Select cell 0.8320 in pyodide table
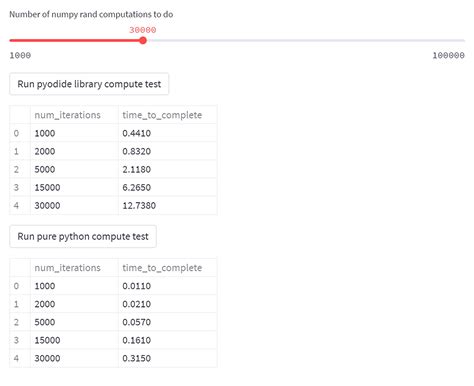Image resolution: width=474 pixels, height=386 pixels. (x=168, y=151)
